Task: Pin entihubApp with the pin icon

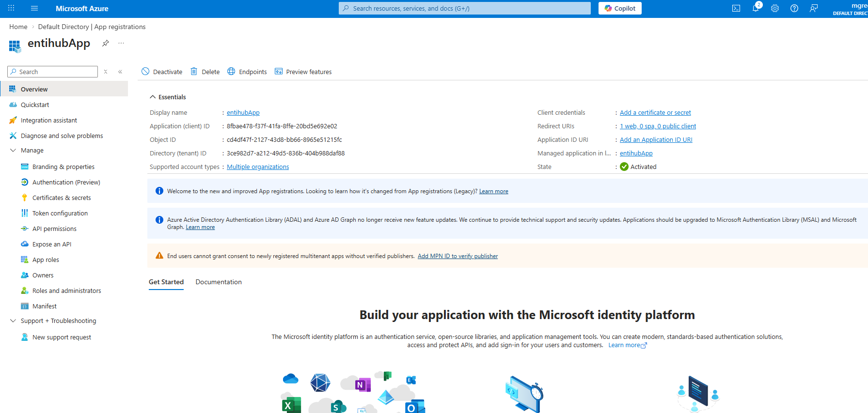Action: (105, 43)
